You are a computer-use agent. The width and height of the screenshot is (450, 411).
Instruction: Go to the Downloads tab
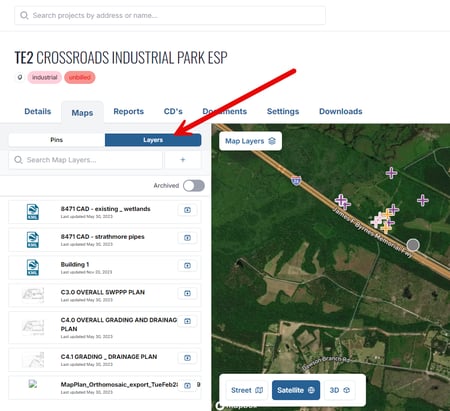pos(341,111)
